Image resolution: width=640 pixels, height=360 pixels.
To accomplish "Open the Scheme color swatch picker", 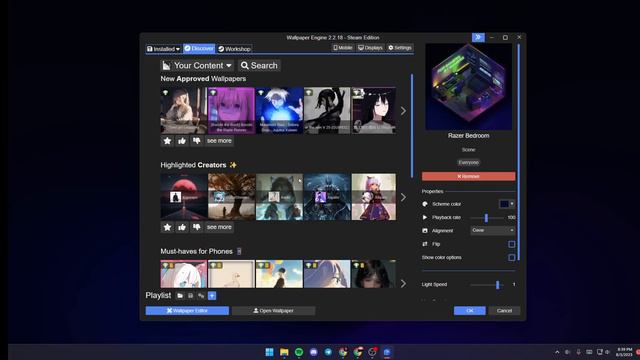I will [x=507, y=204].
